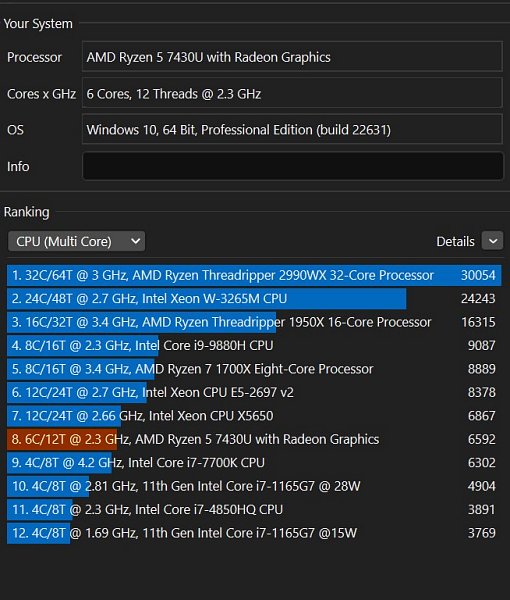The image size is (510, 600).
Task: Expand the Details chevron button
Action: tap(492, 241)
